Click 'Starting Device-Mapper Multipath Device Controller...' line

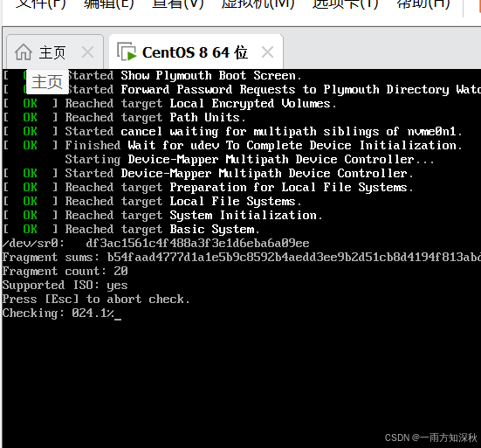point(250,159)
